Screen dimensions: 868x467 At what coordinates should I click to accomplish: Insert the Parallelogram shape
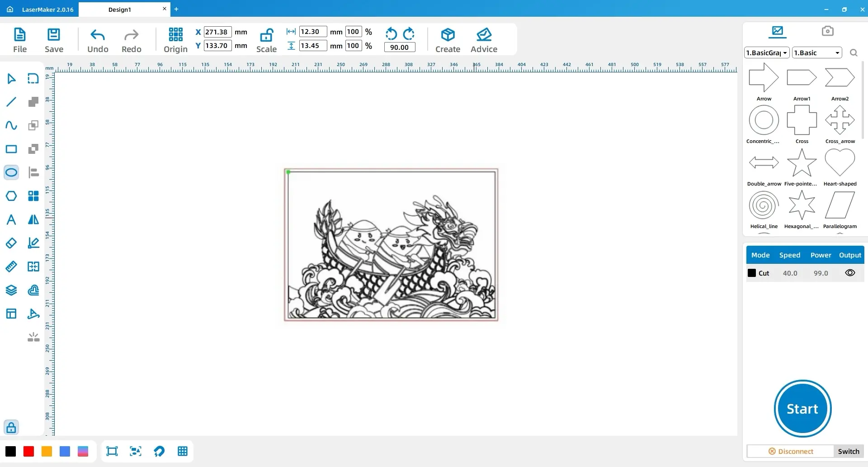click(840, 205)
